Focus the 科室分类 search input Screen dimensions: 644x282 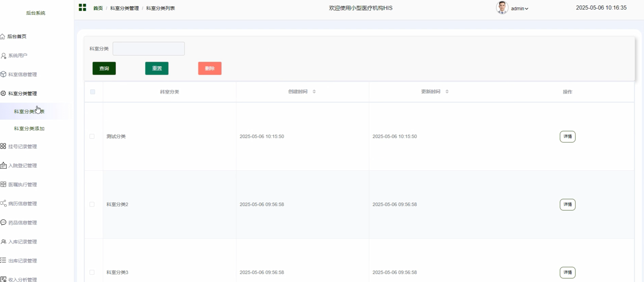[149, 49]
